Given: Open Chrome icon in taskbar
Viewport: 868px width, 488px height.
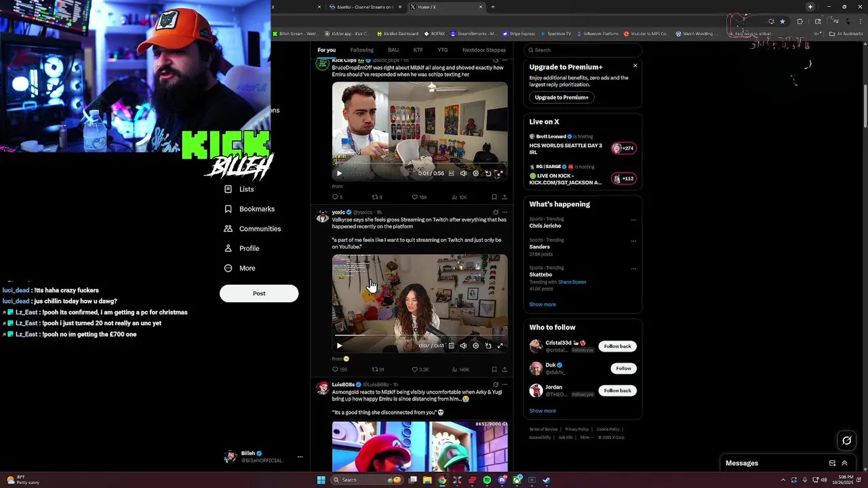Looking at the screenshot, I should [x=442, y=480].
